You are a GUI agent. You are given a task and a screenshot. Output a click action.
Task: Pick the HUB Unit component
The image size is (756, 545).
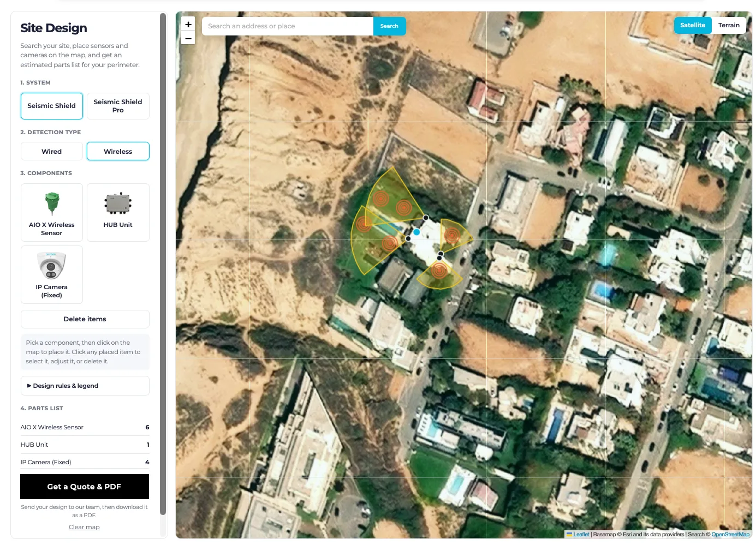pyautogui.click(x=118, y=212)
